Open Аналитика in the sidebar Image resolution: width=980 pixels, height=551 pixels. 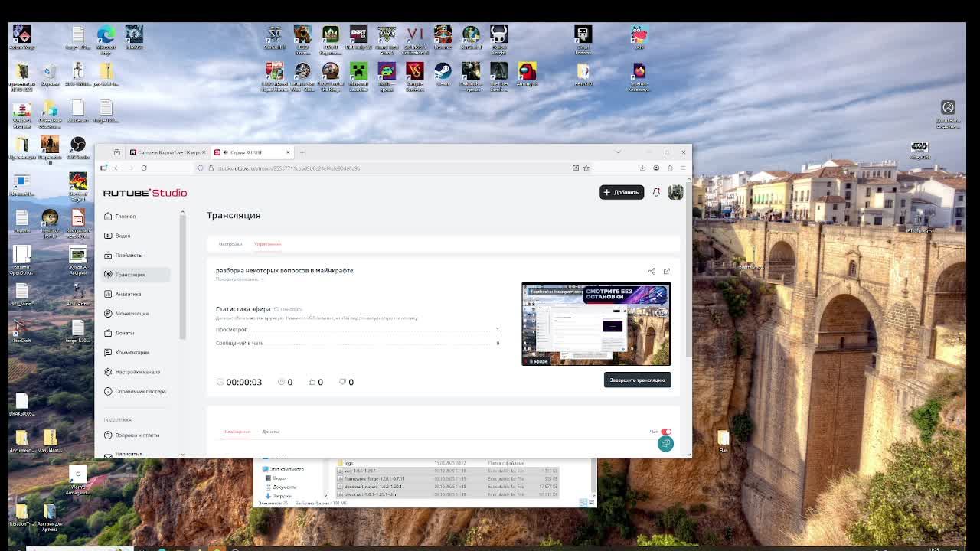tap(136, 294)
